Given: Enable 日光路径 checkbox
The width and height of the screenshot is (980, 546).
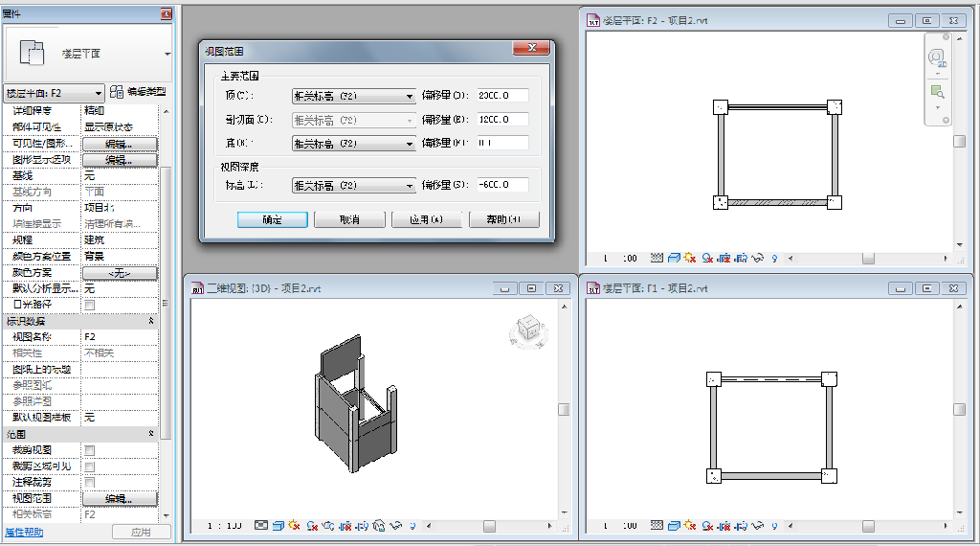Looking at the screenshot, I should click(x=89, y=306).
